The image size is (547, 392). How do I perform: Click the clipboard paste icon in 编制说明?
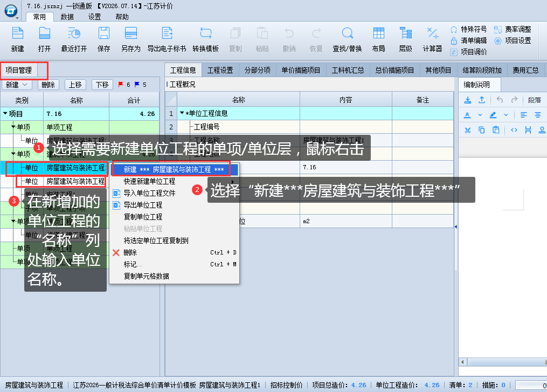496,130
